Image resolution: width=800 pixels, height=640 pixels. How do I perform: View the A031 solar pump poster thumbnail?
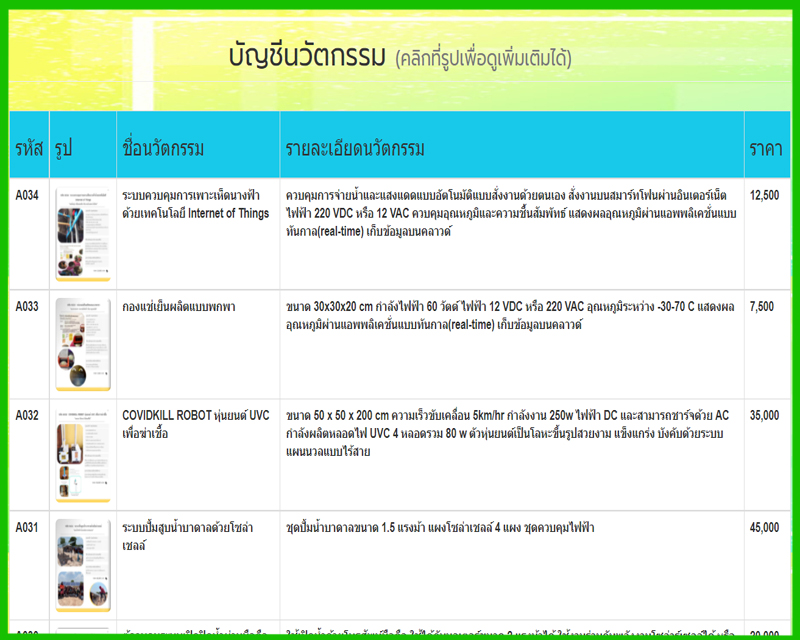coord(83,563)
